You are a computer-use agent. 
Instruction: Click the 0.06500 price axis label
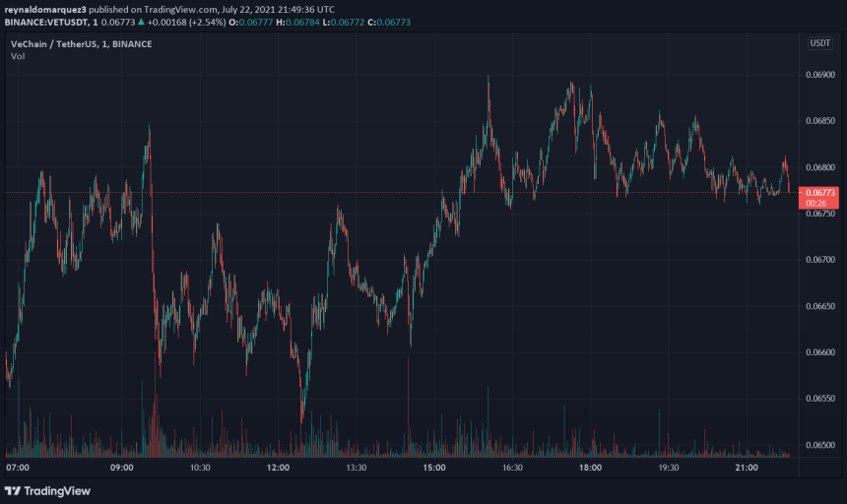819,445
